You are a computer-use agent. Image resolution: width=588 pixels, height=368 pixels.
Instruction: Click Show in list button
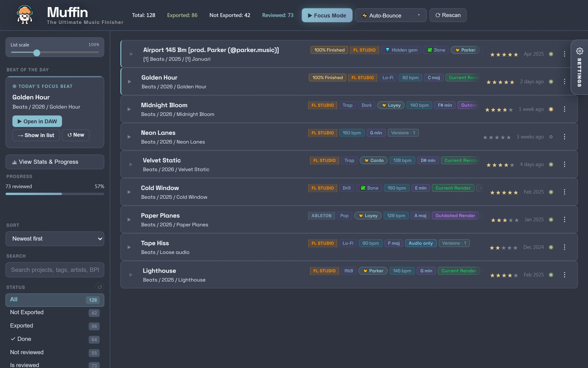pyautogui.click(x=36, y=135)
